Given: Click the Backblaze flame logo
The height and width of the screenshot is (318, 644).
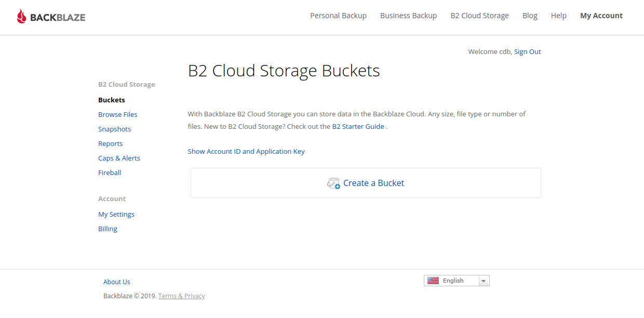Looking at the screenshot, I should coord(21,17).
